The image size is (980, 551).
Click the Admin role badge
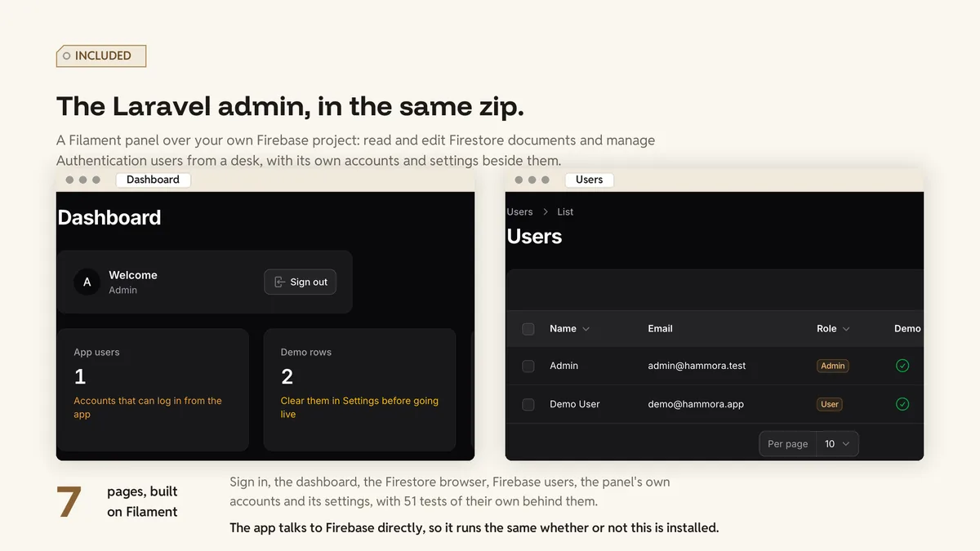click(x=833, y=366)
